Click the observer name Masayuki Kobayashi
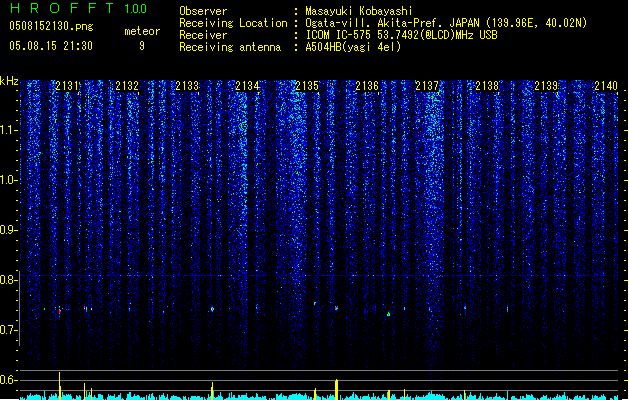 (359, 11)
